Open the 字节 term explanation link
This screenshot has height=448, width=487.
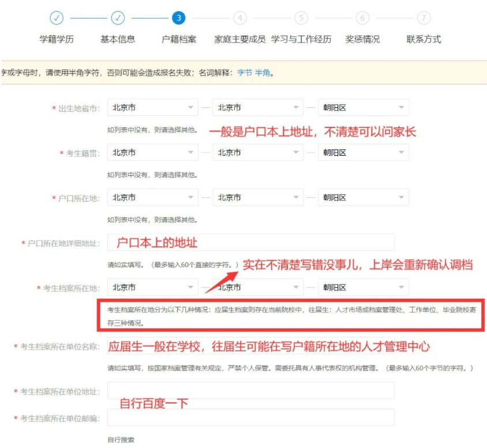click(x=245, y=73)
